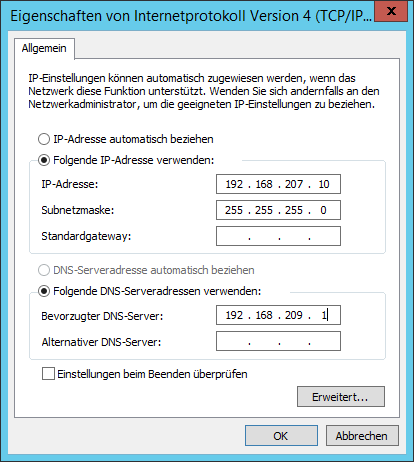
Task: Choose Folgende DNS-Serveradressen verwenden radio button
Action: point(44,291)
